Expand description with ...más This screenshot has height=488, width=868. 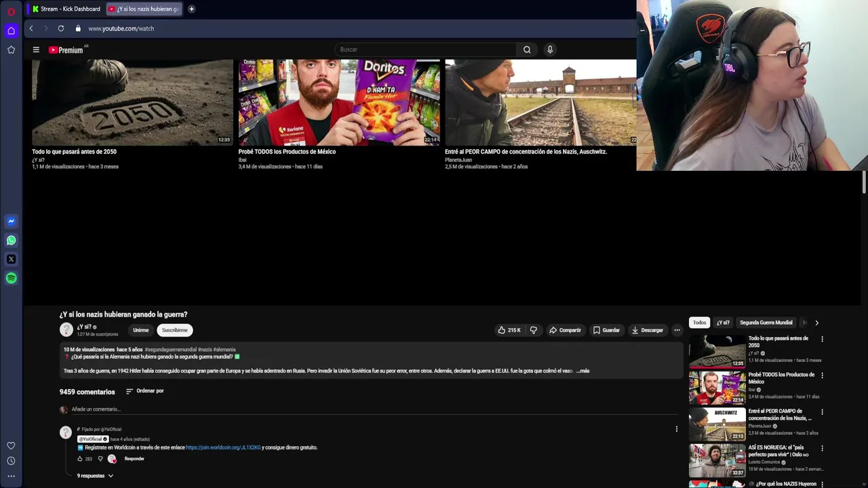click(583, 371)
